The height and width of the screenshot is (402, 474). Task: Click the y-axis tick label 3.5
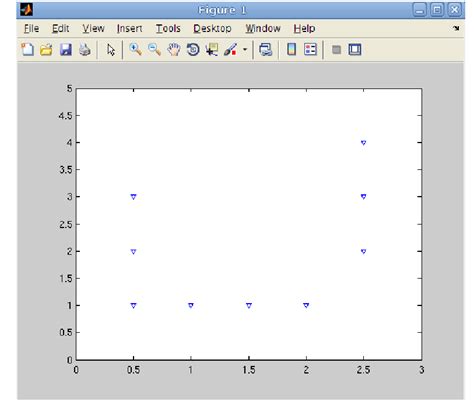coord(65,170)
